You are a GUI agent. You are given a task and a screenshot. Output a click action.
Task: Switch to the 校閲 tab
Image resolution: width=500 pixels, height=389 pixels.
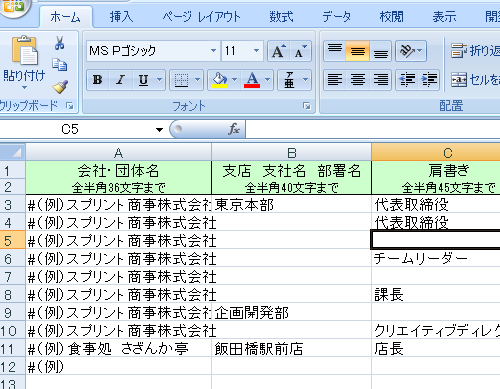pyautogui.click(x=392, y=17)
